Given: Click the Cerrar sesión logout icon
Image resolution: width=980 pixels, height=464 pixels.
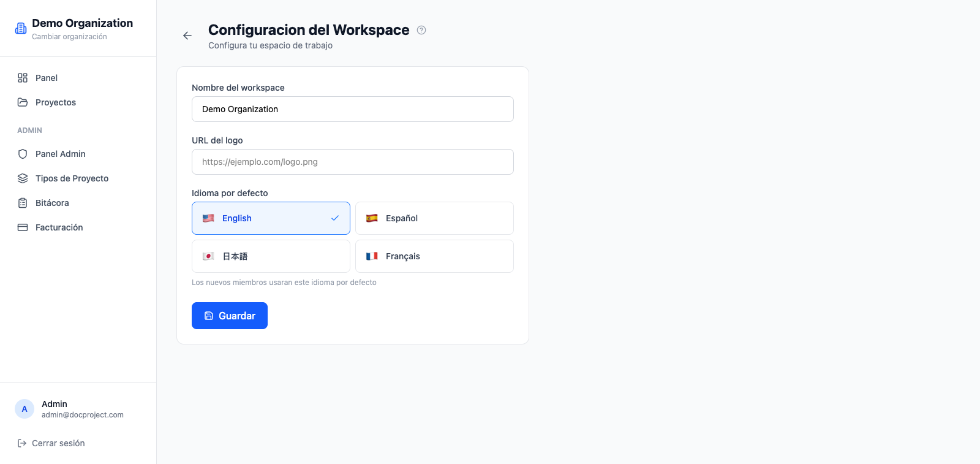Looking at the screenshot, I should click(x=22, y=443).
